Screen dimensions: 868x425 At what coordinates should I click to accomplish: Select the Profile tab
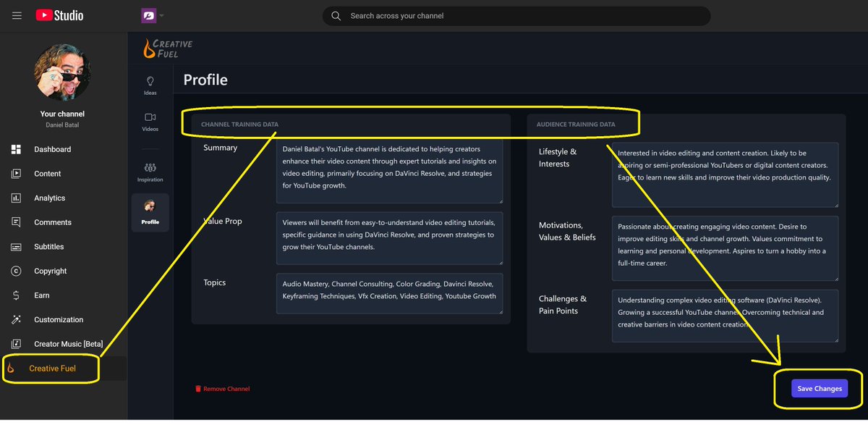(150, 212)
